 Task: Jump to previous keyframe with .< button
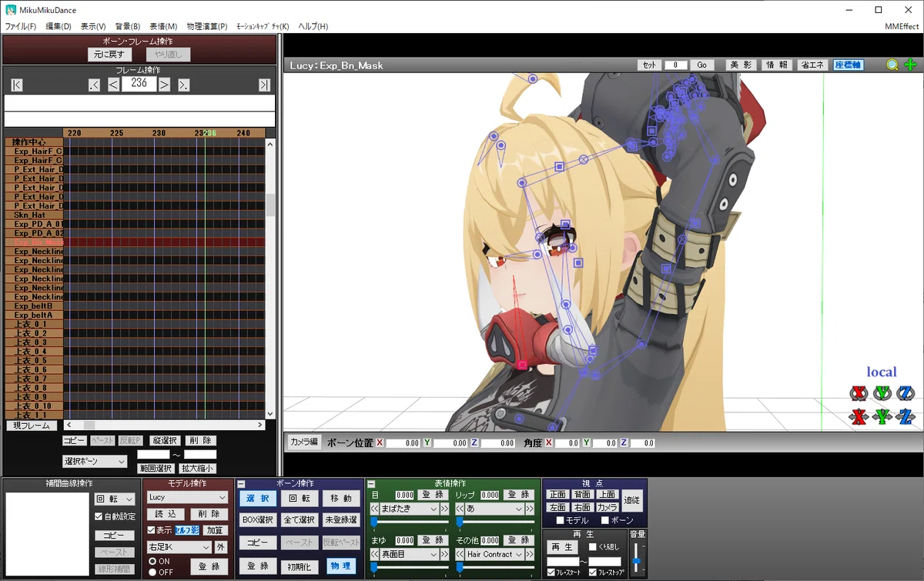pos(95,85)
